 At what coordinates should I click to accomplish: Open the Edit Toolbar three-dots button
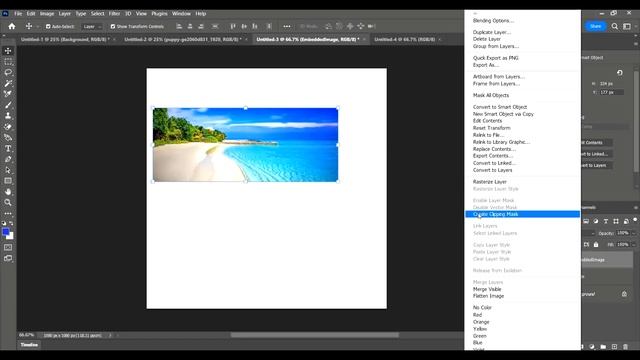(8, 213)
